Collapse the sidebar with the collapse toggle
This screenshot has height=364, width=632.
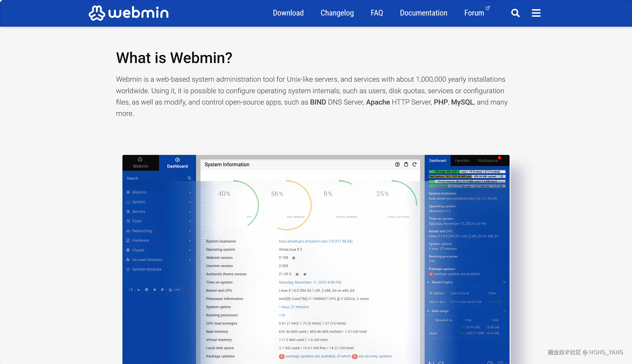point(131,289)
